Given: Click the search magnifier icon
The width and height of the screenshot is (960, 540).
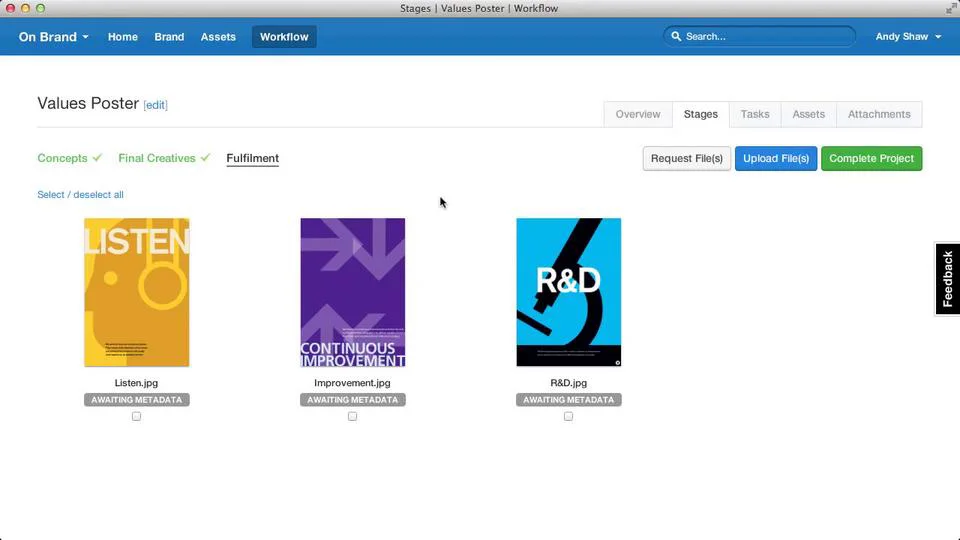Looking at the screenshot, I should pos(676,37).
